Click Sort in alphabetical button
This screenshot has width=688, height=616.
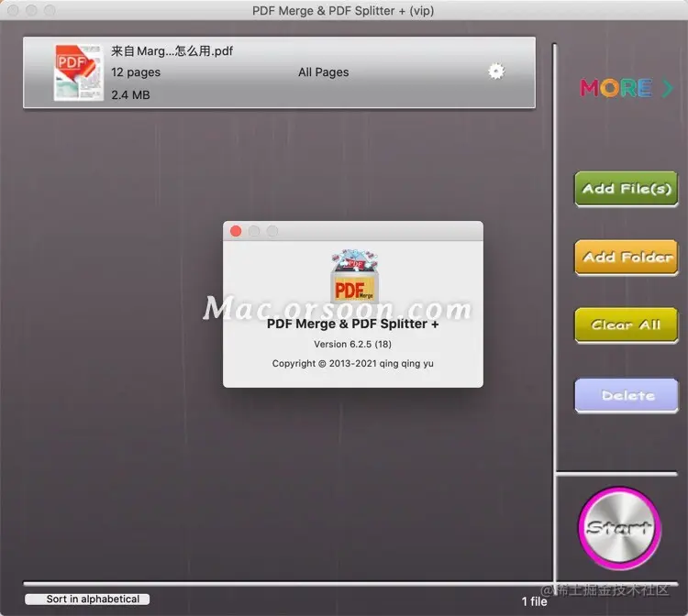[x=87, y=599]
